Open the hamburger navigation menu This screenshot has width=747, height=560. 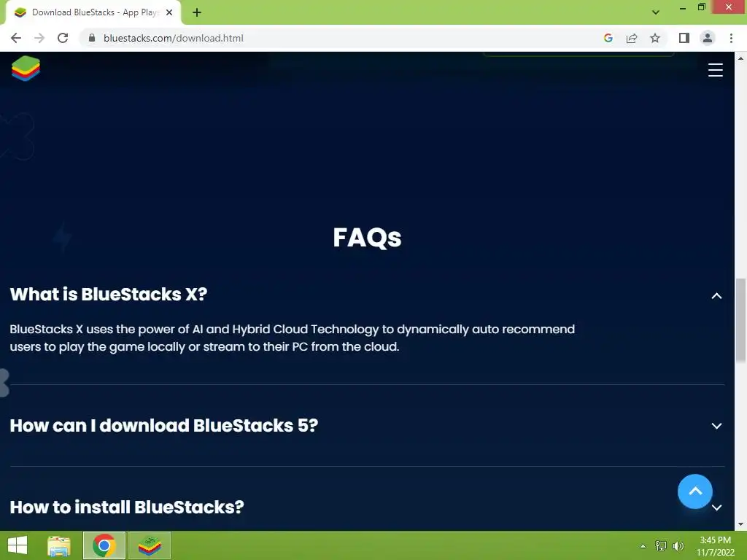(715, 70)
